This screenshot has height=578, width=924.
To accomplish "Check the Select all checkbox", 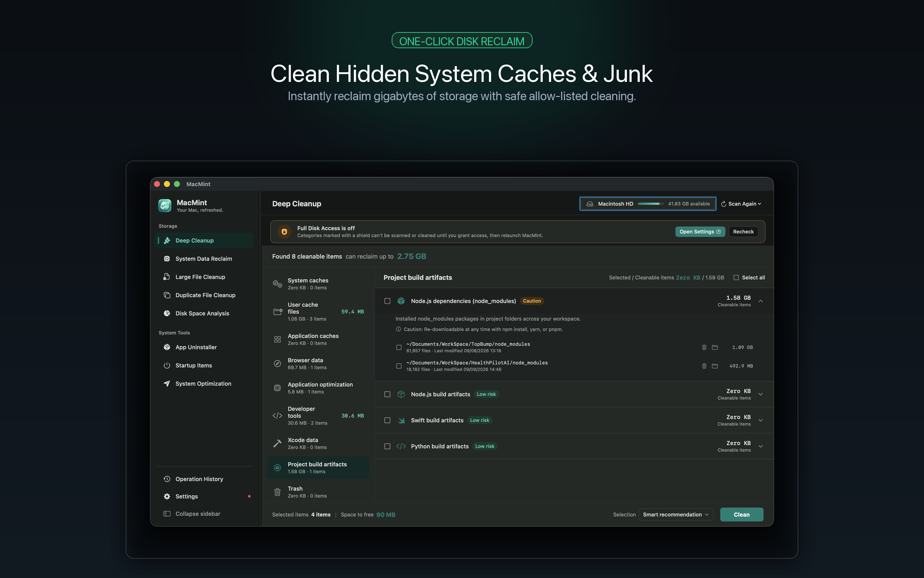I will pyautogui.click(x=736, y=277).
